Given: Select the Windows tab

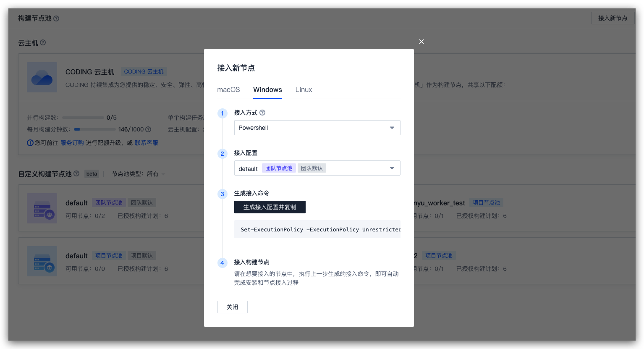Looking at the screenshot, I should tap(267, 89).
